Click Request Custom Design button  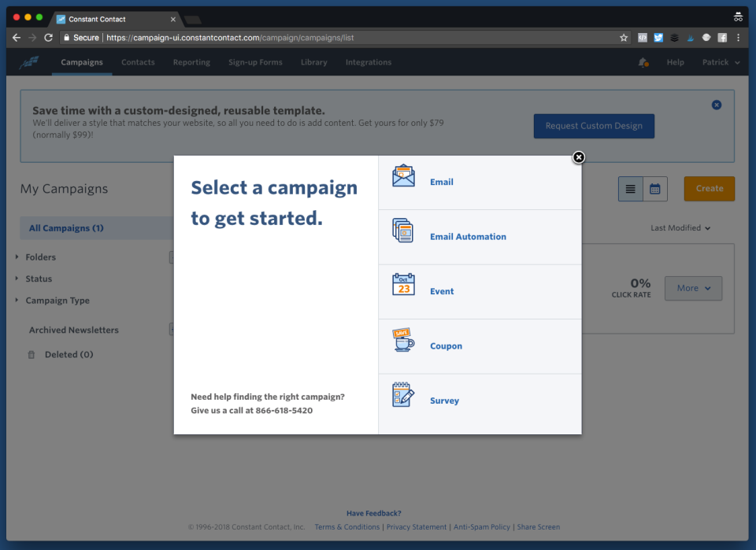pos(594,126)
